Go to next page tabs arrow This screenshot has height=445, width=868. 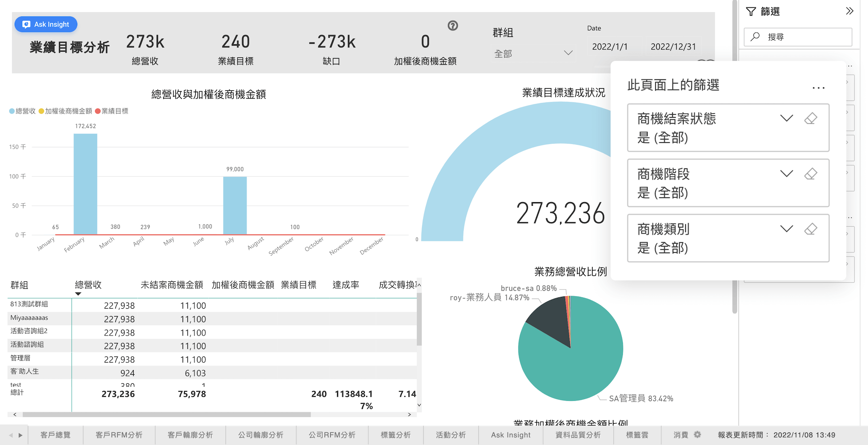(20, 435)
